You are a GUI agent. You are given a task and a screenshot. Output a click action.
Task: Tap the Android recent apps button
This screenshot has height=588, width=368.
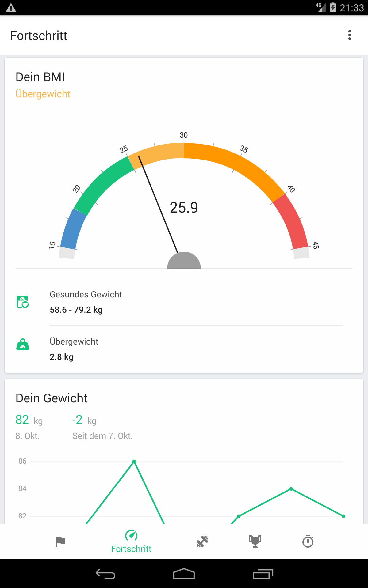click(x=263, y=574)
